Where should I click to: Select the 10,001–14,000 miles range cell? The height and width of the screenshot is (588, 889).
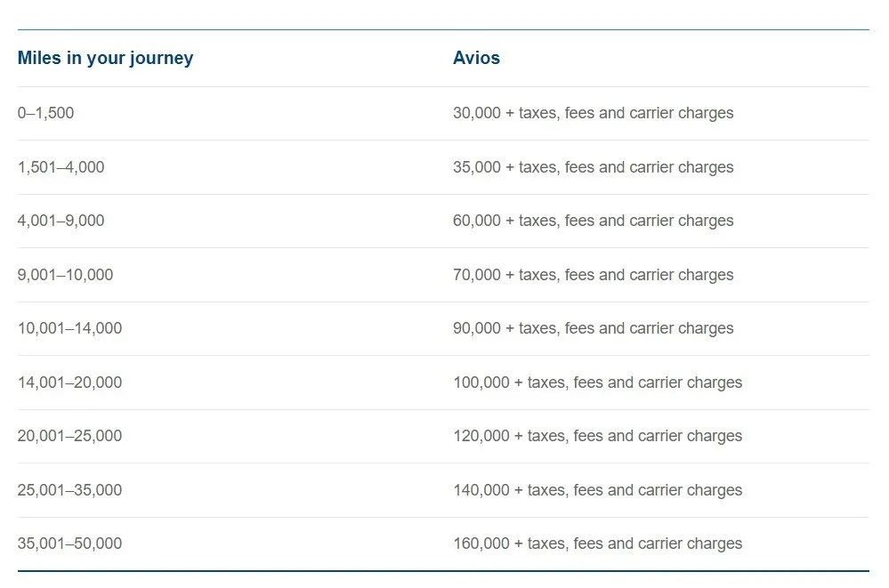[x=69, y=328]
